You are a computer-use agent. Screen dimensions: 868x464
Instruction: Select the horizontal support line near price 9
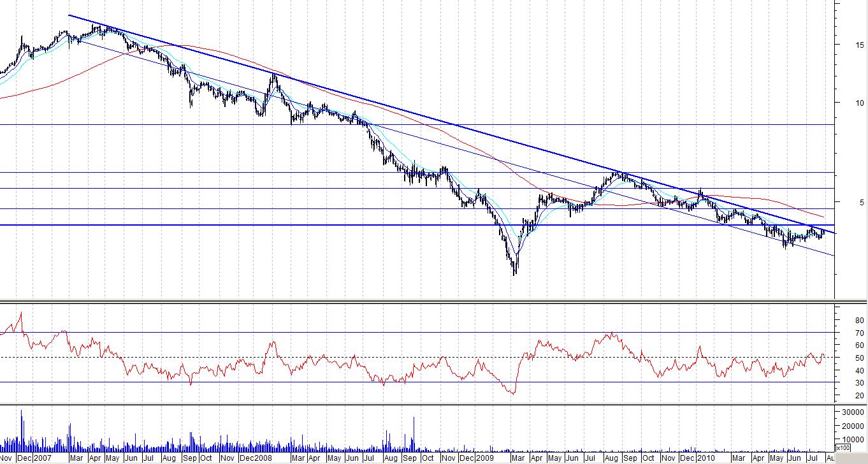[417, 124]
